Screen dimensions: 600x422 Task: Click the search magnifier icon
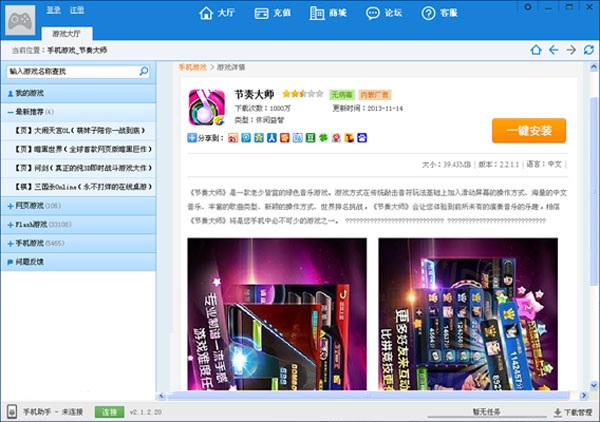[144, 72]
